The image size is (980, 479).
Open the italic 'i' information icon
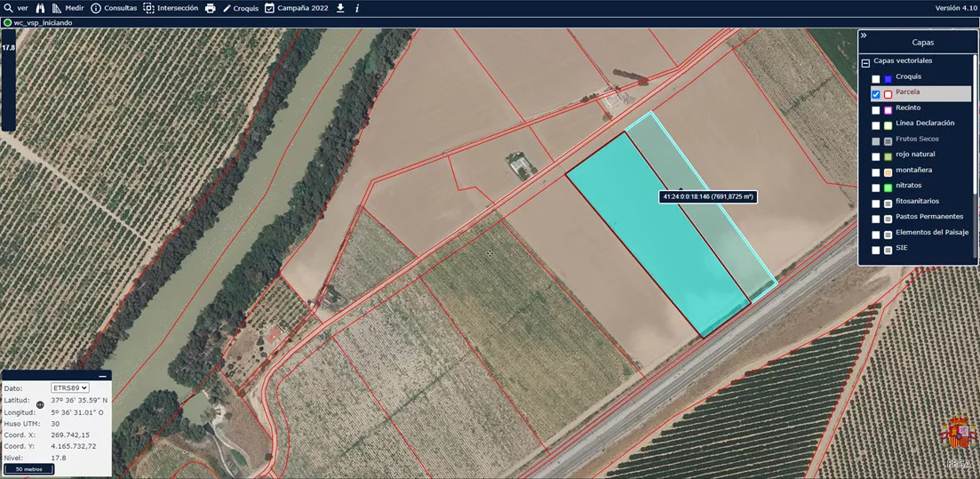[x=357, y=8]
